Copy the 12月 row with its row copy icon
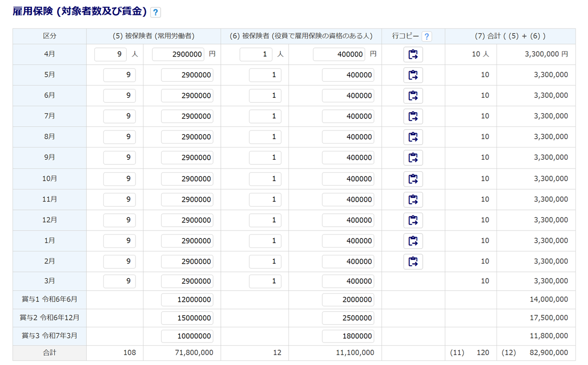Image resolution: width=588 pixels, height=365 pixels. tap(413, 220)
